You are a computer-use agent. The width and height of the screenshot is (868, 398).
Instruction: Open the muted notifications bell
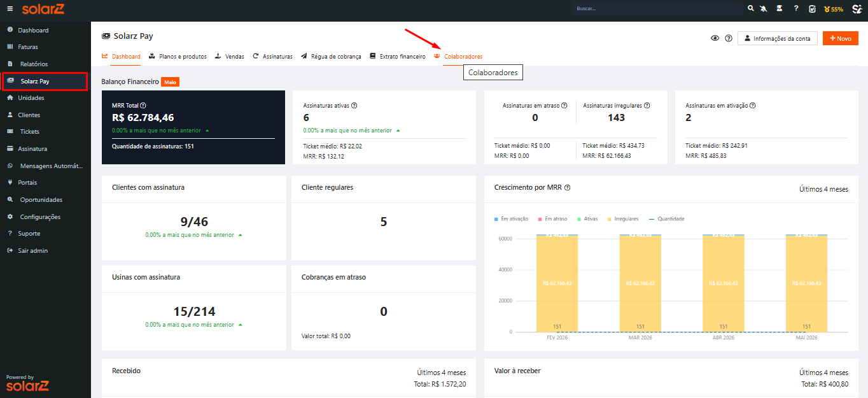point(764,9)
